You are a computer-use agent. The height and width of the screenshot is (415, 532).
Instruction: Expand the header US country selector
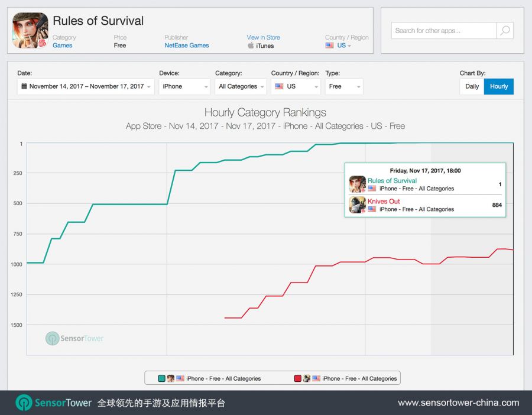coord(344,46)
